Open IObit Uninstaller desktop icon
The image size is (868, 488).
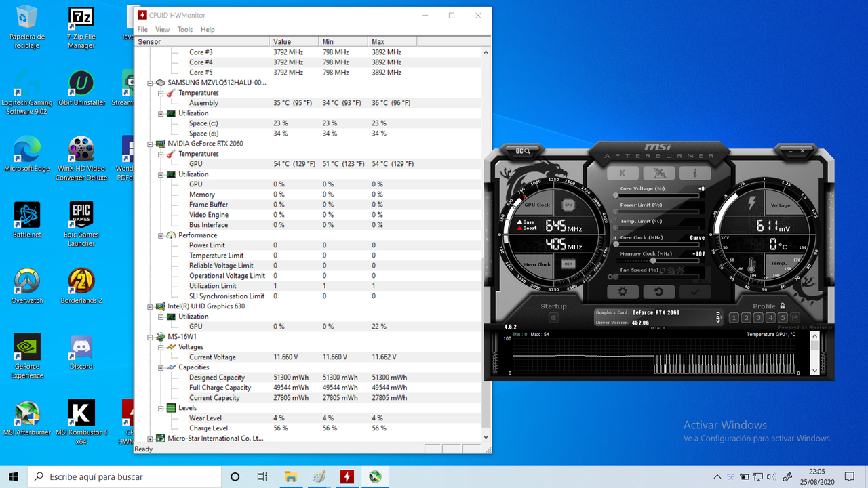(81, 89)
